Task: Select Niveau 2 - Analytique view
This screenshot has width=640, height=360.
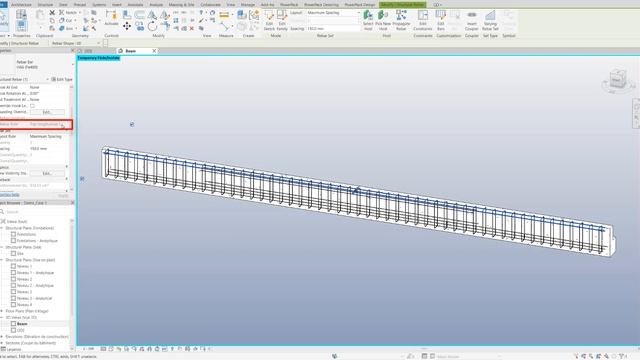Action: coord(35,285)
